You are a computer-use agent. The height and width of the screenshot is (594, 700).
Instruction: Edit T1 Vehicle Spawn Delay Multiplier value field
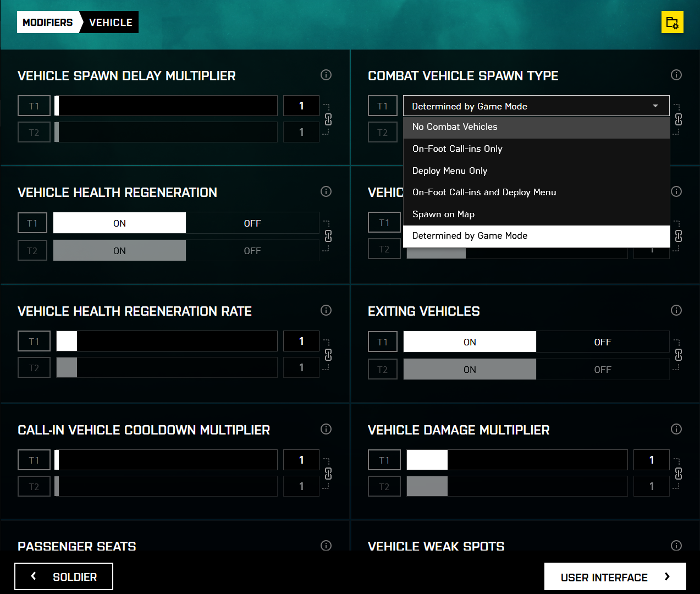point(301,106)
